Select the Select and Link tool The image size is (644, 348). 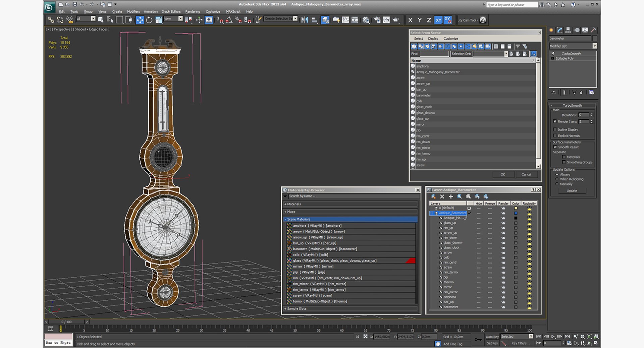pos(51,20)
